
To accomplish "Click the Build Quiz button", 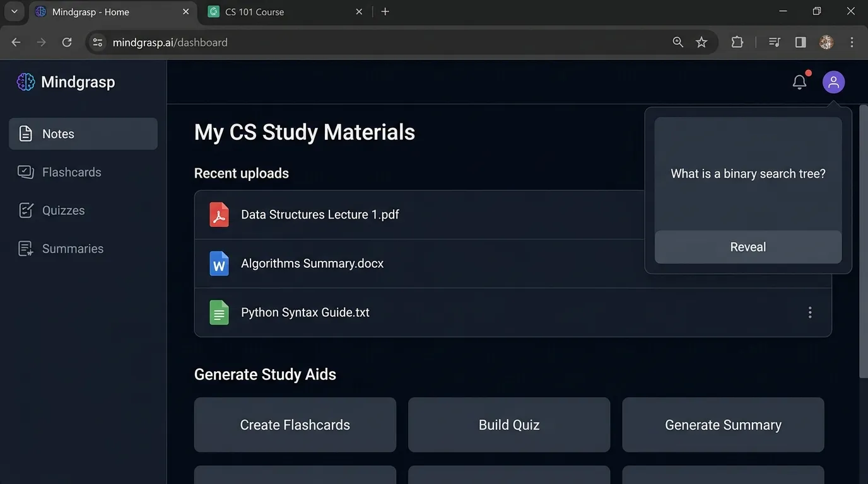I will pyautogui.click(x=509, y=425).
